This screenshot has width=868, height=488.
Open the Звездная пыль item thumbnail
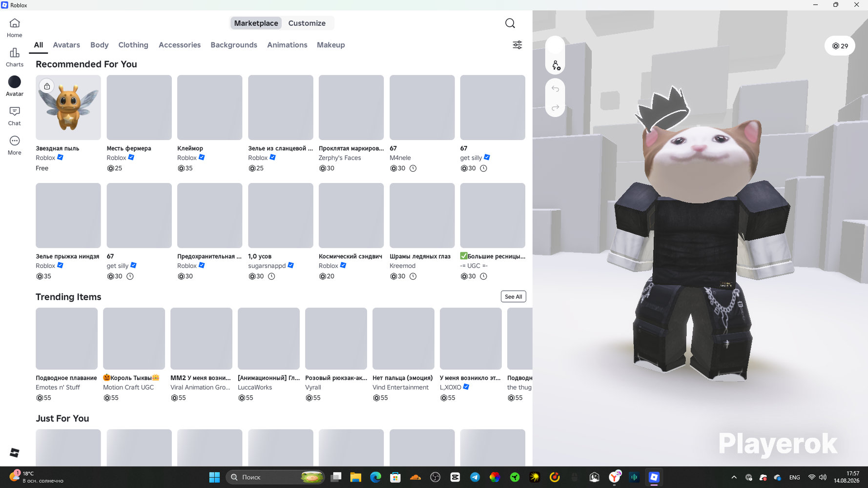coord(68,107)
